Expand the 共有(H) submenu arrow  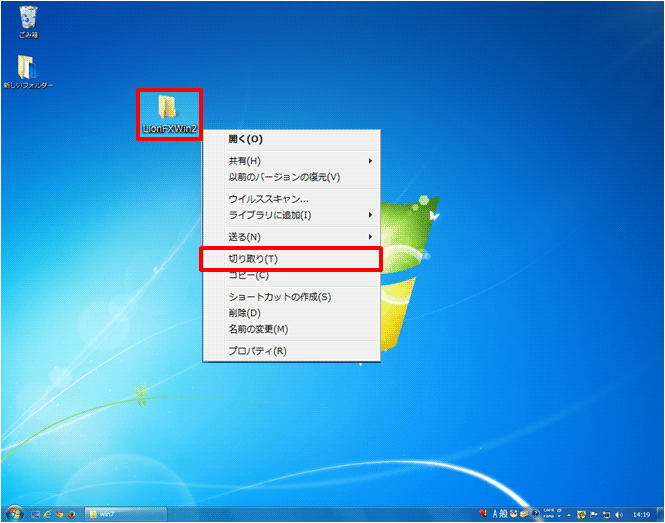pyautogui.click(x=370, y=161)
